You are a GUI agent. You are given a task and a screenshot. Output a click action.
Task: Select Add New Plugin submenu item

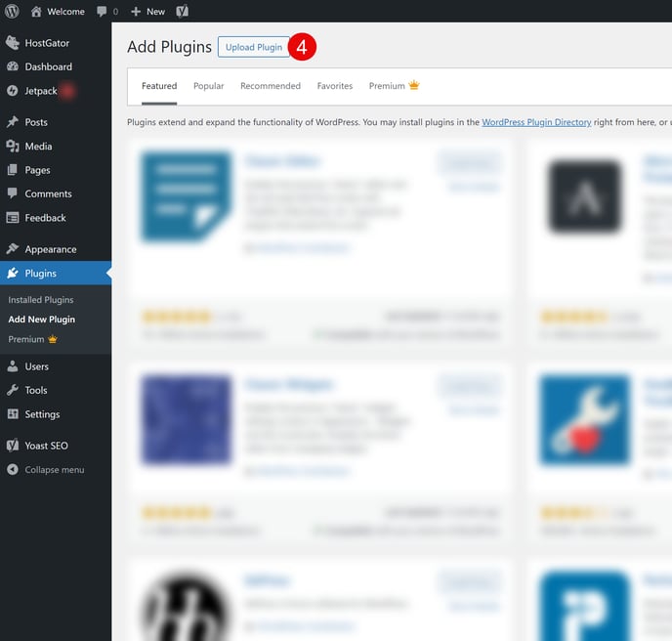(x=42, y=320)
